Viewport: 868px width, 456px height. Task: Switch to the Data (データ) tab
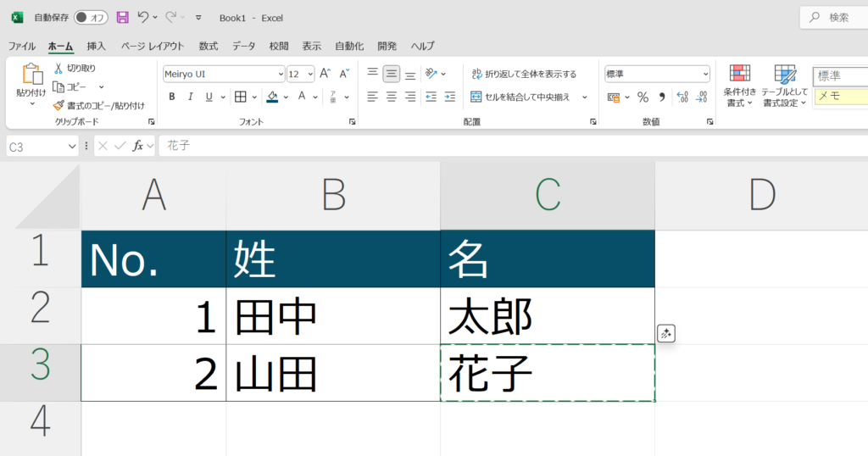click(x=243, y=46)
